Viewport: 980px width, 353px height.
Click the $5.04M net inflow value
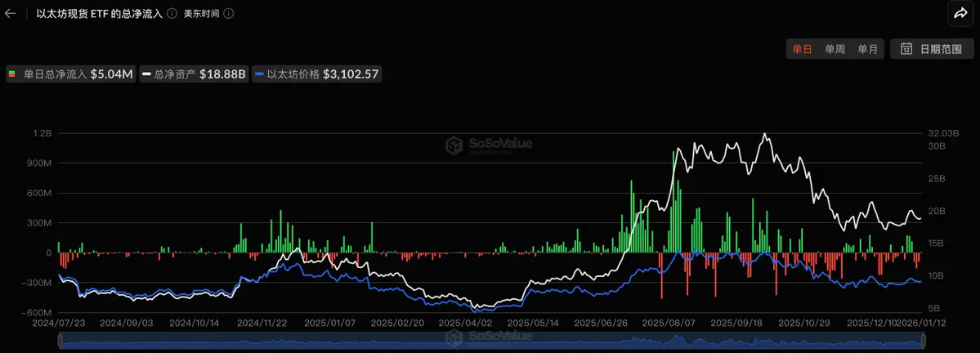111,74
